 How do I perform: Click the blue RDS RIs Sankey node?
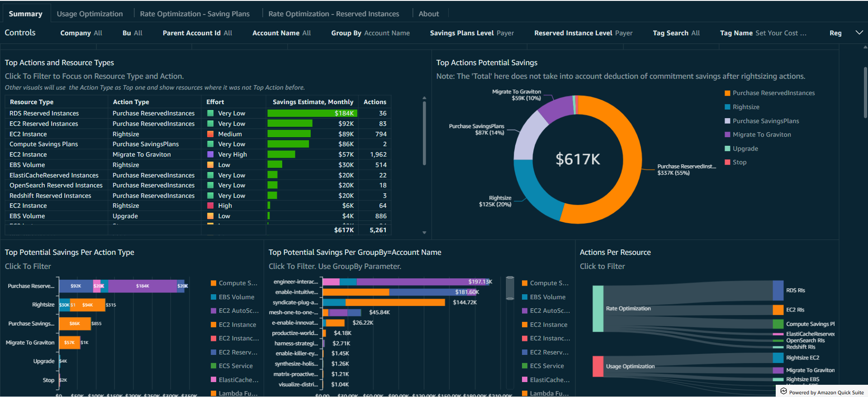coord(778,291)
